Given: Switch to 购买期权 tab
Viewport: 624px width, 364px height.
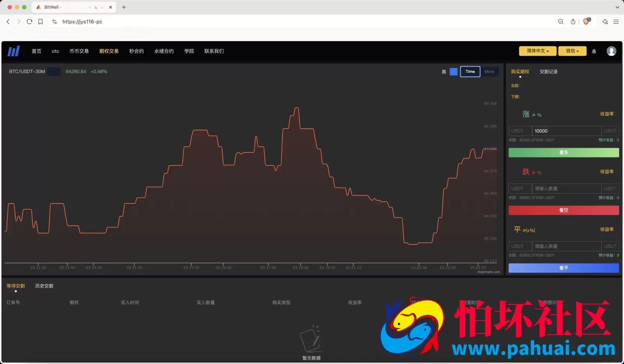Looking at the screenshot, I should coord(520,72).
